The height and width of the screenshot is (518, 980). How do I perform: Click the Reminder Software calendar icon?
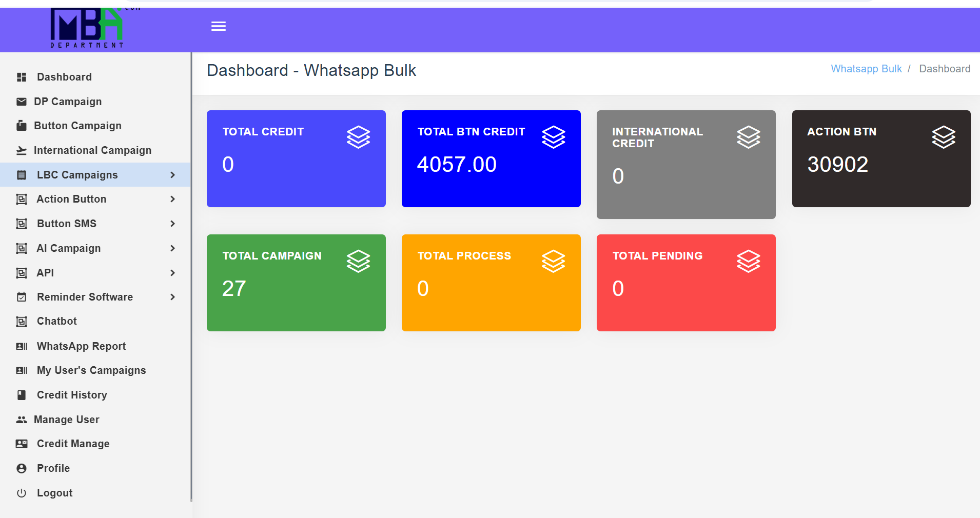22,297
